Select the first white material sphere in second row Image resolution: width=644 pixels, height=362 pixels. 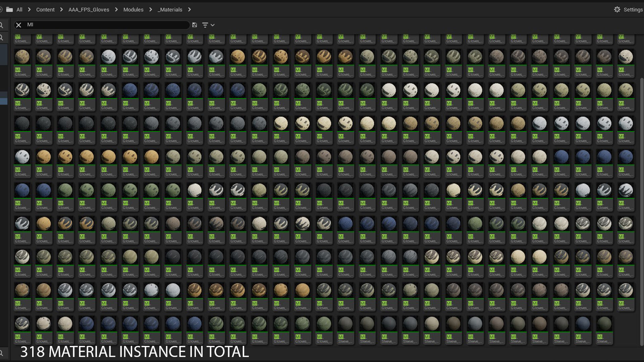[x=108, y=57]
